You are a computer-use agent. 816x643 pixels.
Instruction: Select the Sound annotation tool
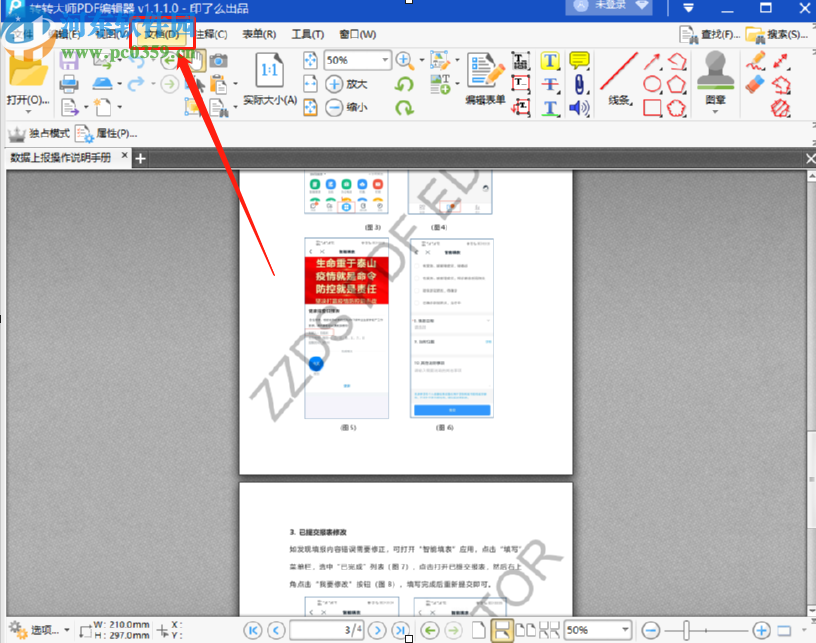coord(579,108)
